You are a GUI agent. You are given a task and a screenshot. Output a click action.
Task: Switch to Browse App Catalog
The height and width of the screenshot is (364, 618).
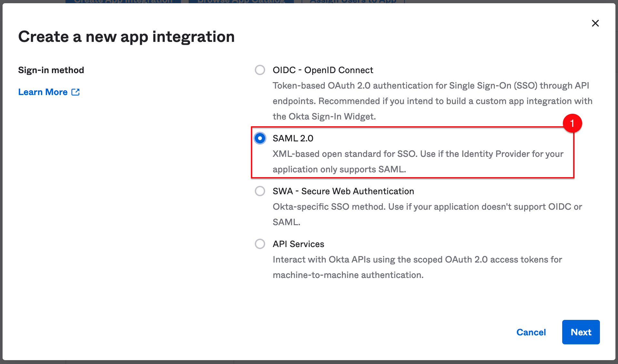(x=241, y=2)
